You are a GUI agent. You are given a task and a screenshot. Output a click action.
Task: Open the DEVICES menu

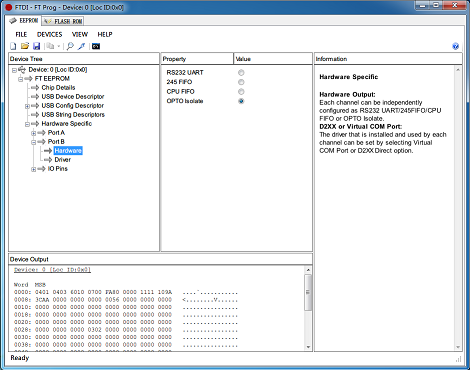click(x=49, y=34)
